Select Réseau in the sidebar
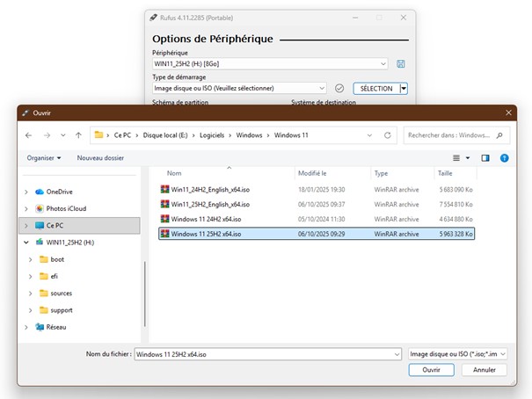532x399 pixels. (x=56, y=328)
